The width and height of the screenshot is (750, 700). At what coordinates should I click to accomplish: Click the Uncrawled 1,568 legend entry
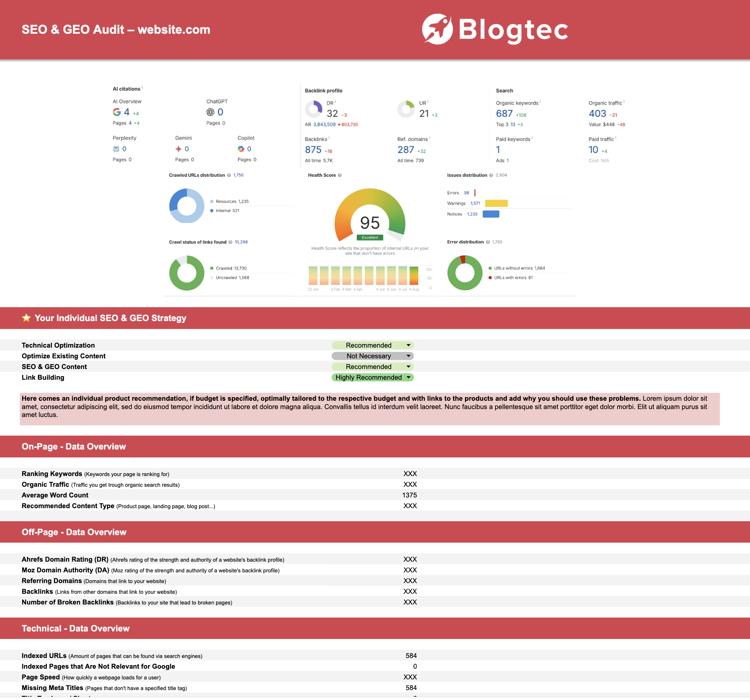230,278
